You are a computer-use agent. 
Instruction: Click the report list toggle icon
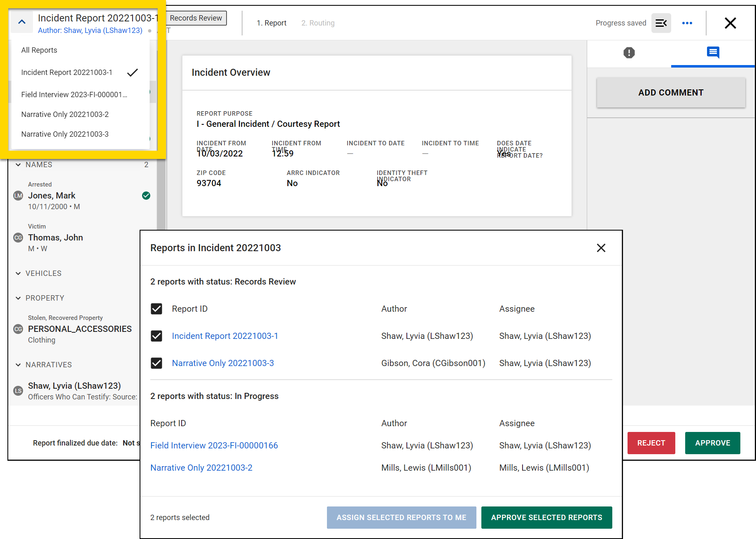pos(661,23)
